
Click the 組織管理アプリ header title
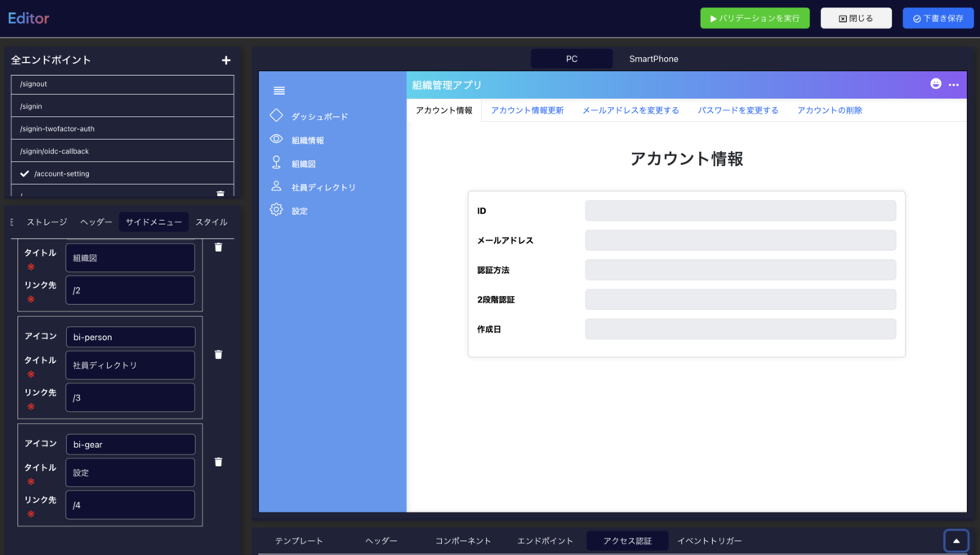click(x=447, y=85)
